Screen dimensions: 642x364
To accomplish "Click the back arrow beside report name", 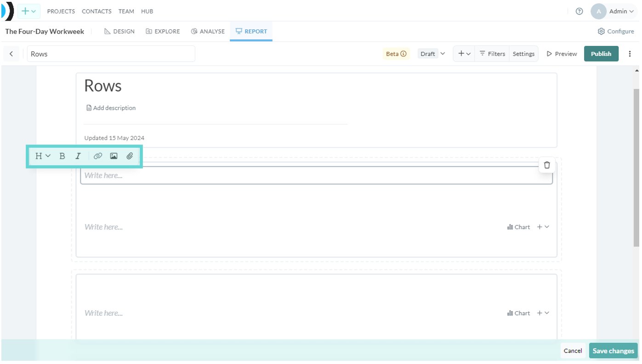I will click(11, 54).
